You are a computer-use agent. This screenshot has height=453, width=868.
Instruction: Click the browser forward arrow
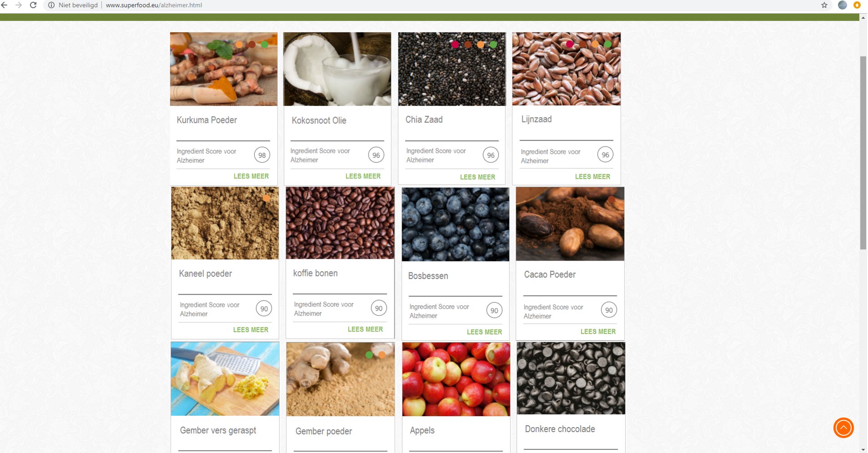[19, 5]
